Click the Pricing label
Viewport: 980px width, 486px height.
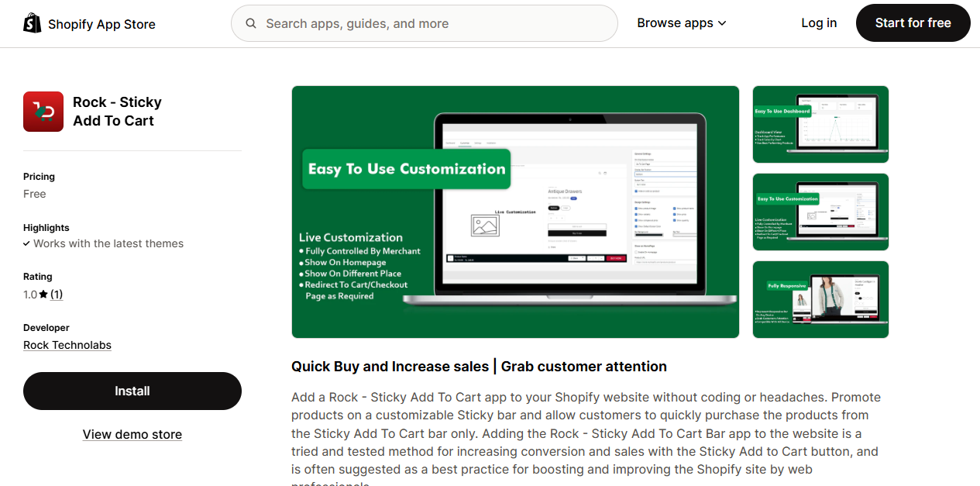pos(39,177)
